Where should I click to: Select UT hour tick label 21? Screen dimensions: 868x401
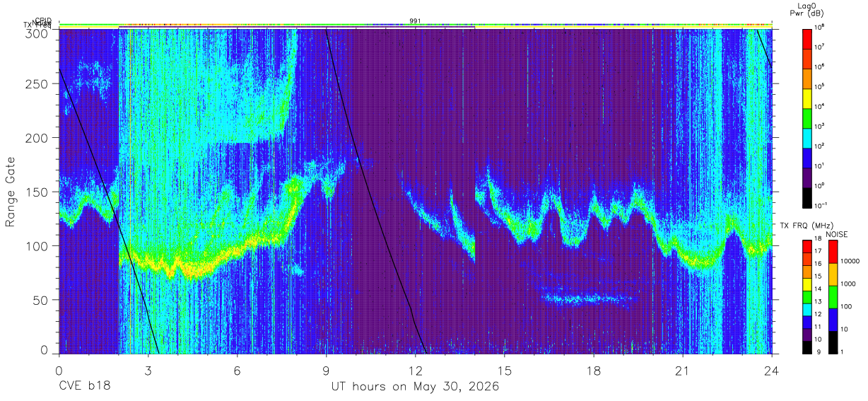click(x=683, y=370)
